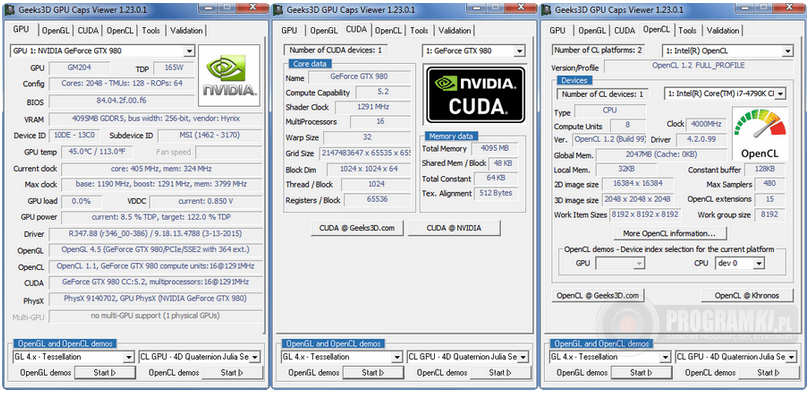Image resolution: width=810 pixels, height=394 pixels.
Task: Click the app icon in the left window's title bar
Action: [10, 10]
